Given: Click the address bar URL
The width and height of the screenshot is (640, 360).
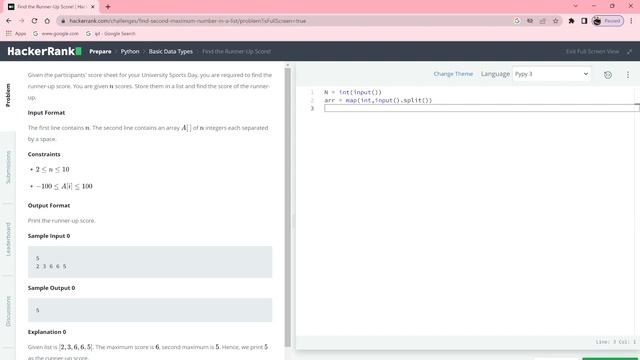Looking at the screenshot, I should pos(187,21).
